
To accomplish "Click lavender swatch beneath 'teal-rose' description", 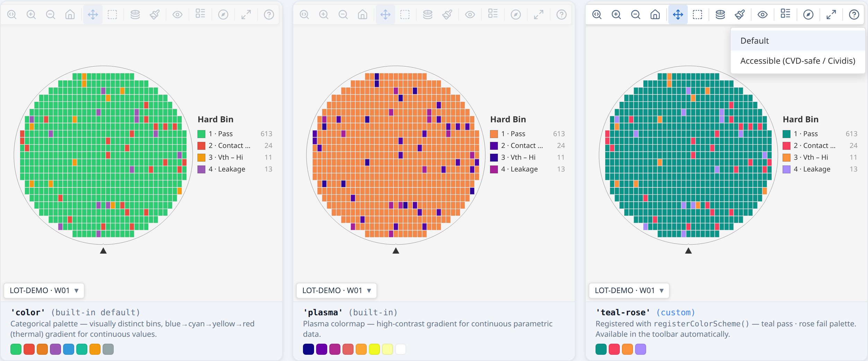I will 641,349.
